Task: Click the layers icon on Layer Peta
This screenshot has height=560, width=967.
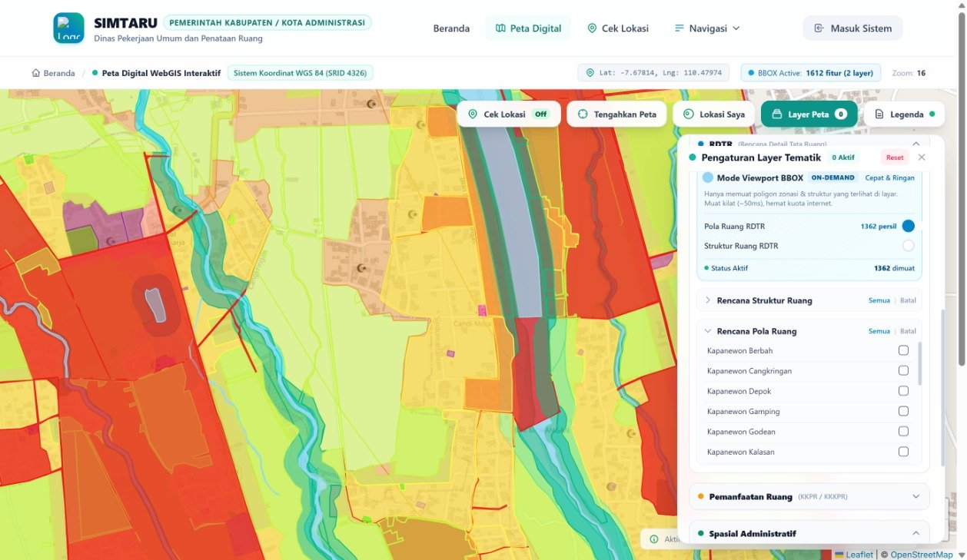Action: [x=777, y=114]
